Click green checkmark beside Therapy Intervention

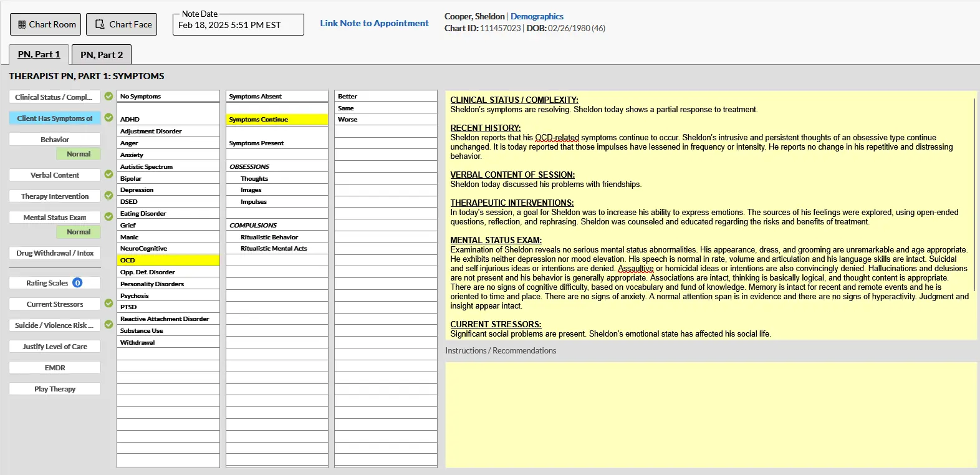pos(108,196)
